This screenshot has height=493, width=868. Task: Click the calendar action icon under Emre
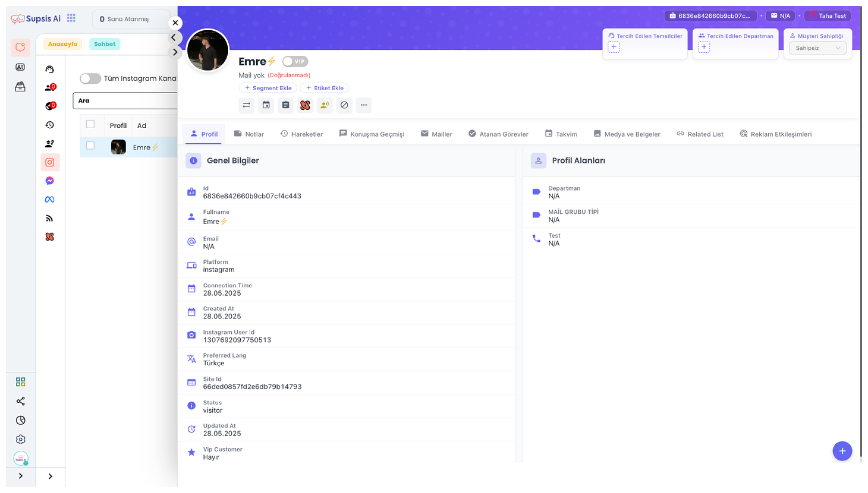pos(266,105)
